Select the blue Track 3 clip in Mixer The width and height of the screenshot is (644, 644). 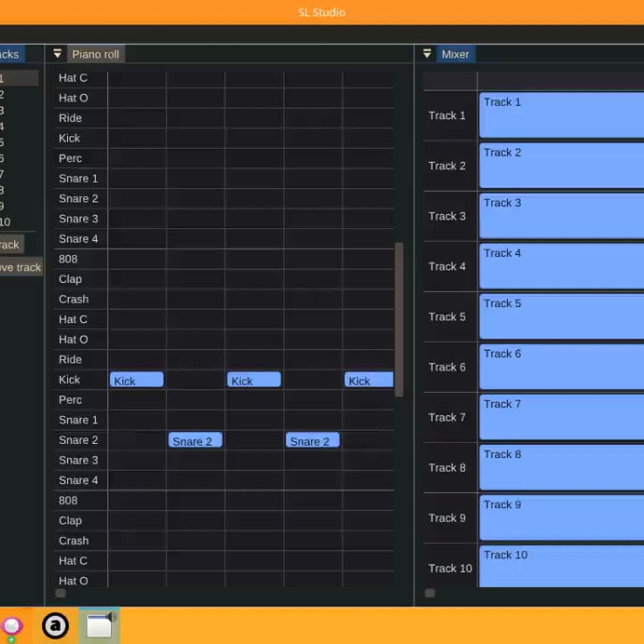tap(562, 216)
